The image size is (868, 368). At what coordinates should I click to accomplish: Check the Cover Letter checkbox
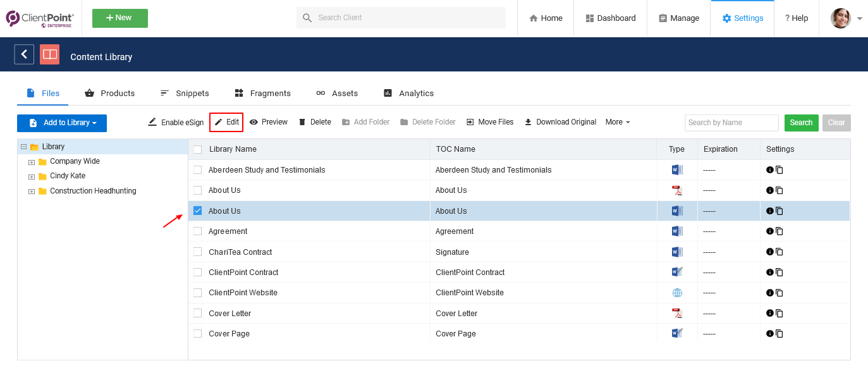click(x=198, y=313)
